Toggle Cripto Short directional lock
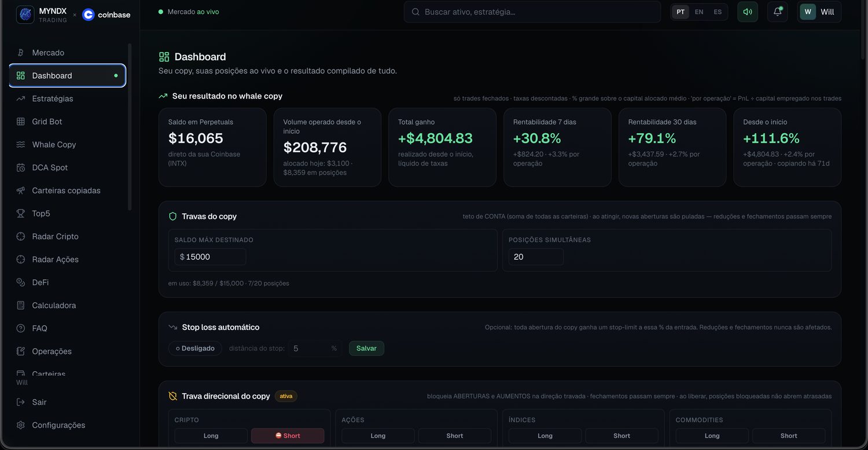Image resolution: width=868 pixels, height=450 pixels. pyautogui.click(x=288, y=436)
